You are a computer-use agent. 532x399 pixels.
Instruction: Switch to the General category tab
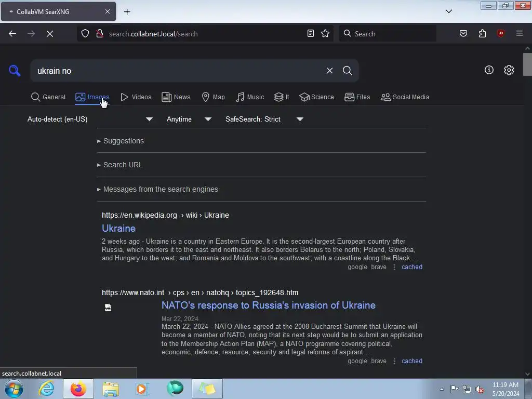48,97
